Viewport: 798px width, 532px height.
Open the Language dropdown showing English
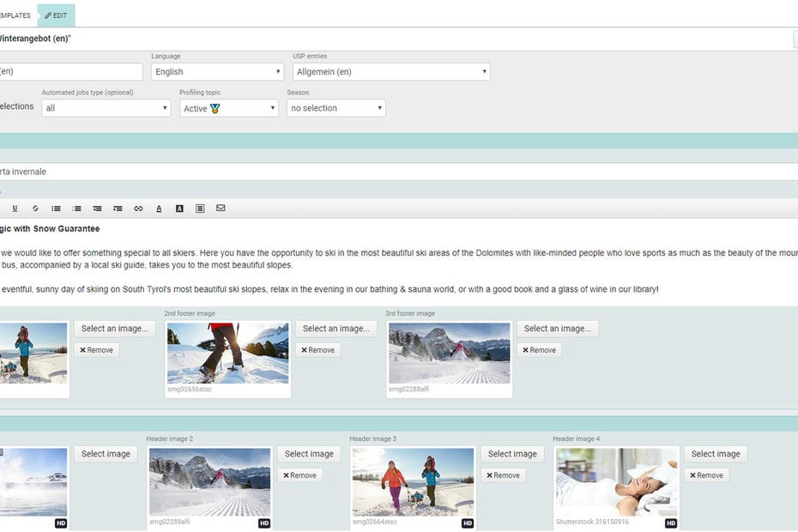point(218,72)
